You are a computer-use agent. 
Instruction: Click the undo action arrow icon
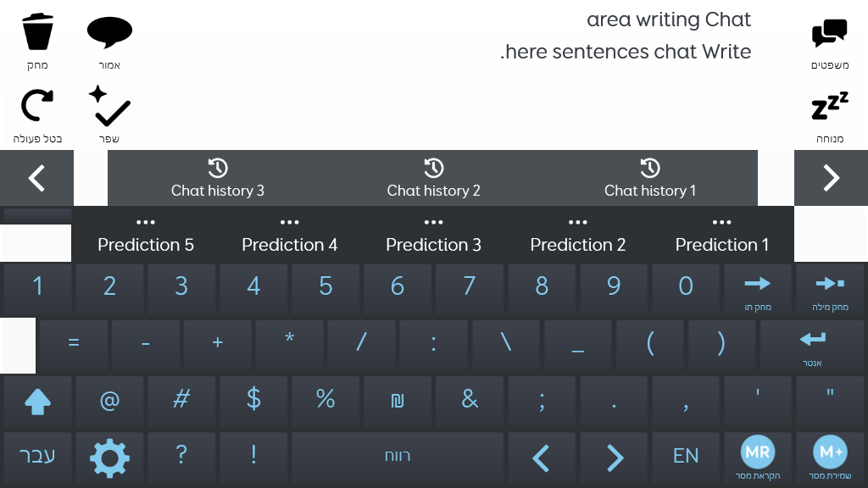tap(37, 105)
